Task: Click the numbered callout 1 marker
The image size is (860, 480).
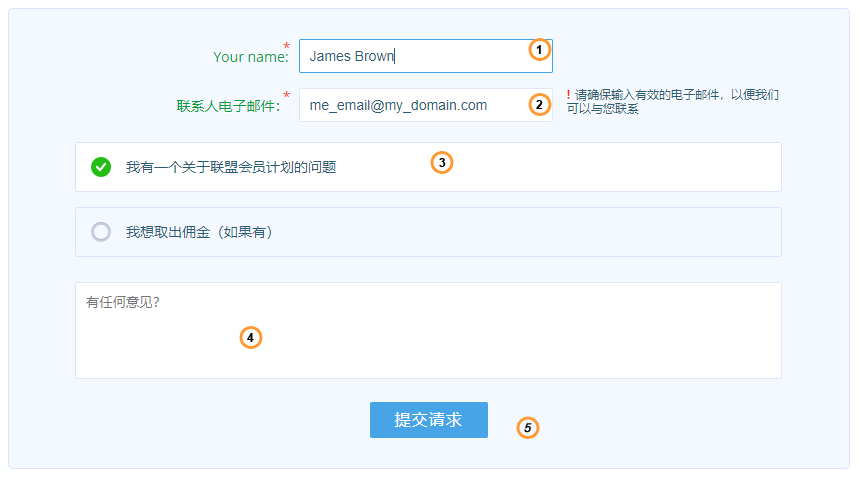Action: [x=540, y=49]
